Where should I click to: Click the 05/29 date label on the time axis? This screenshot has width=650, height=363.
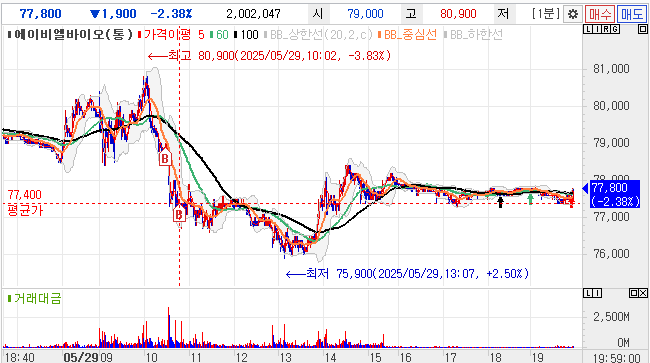click(x=80, y=357)
